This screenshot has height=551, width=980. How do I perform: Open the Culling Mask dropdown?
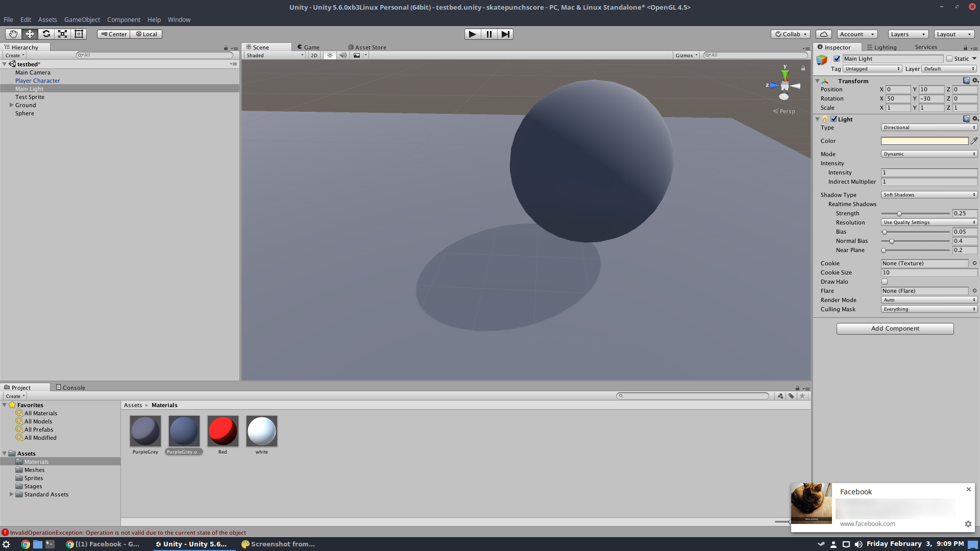pos(929,309)
